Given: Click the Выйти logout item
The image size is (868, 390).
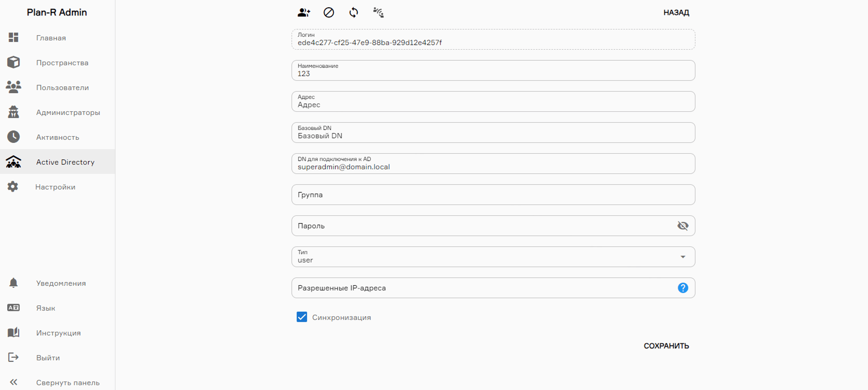Looking at the screenshot, I should (48, 358).
